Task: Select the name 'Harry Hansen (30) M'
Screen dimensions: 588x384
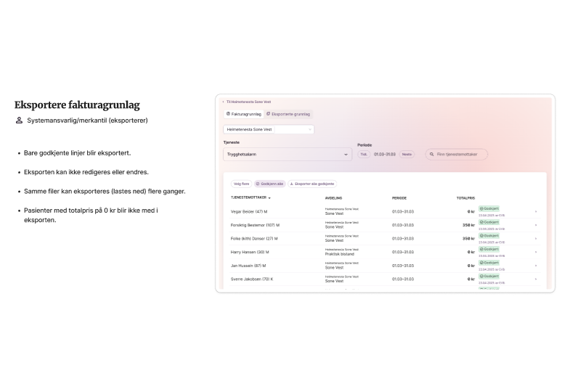Action: click(x=250, y=252)
